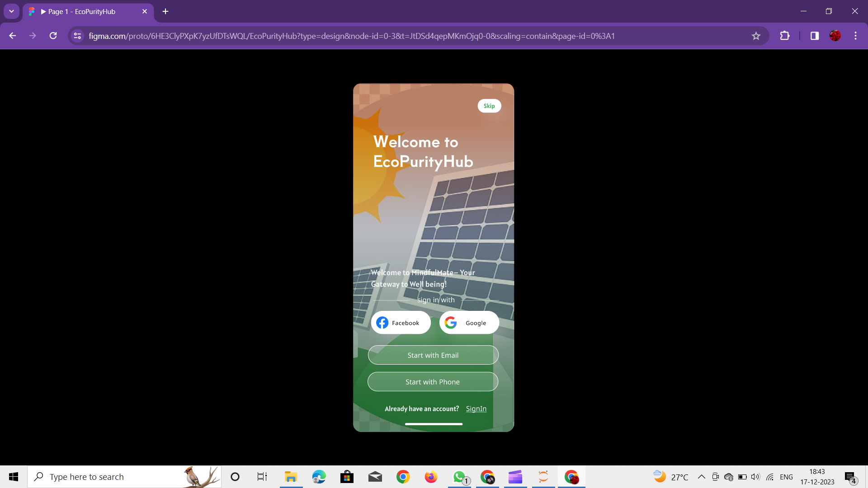This screenshot has width=868, height=488.
Task: Open Chrome extensions puzzle icon
Action: click(x=785, y=36)
